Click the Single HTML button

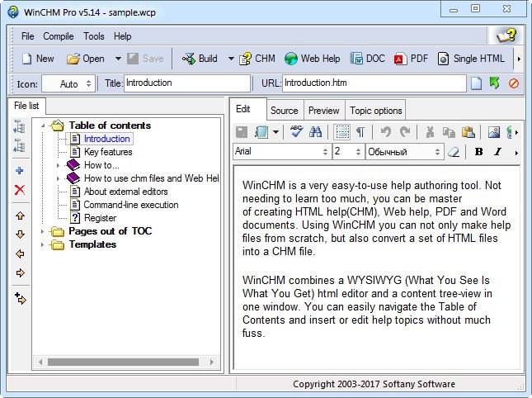(471, 59)
